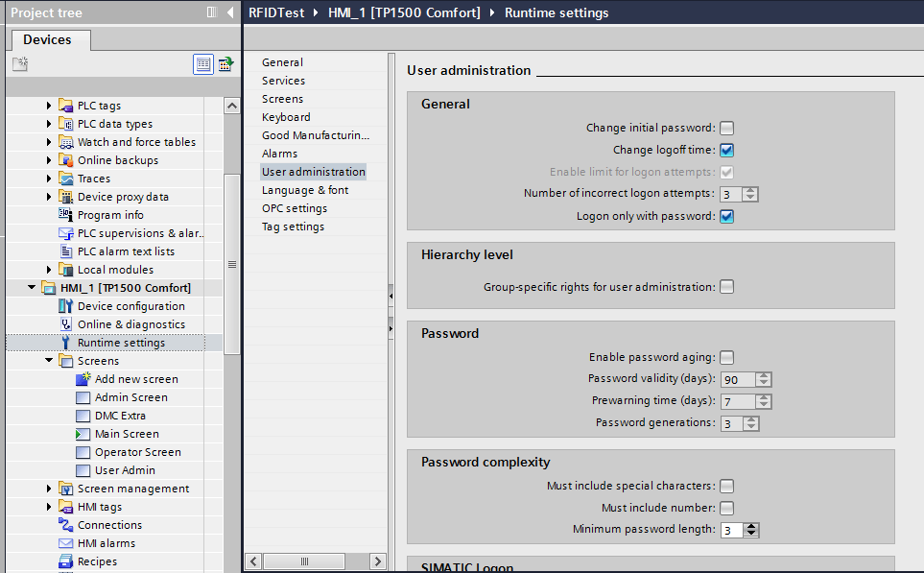Click the Main Screen start-screen icon
The image size is (924, 573).
coord(83,435)
